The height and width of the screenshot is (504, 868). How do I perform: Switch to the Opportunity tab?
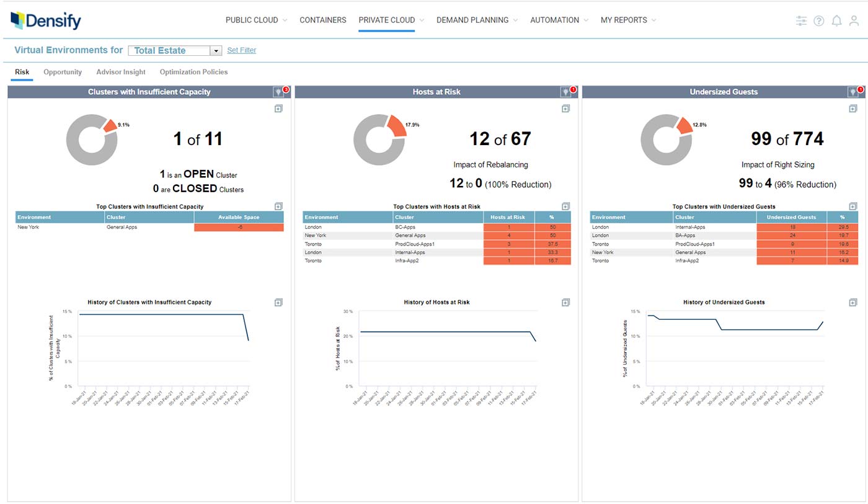tap(63, 72)
